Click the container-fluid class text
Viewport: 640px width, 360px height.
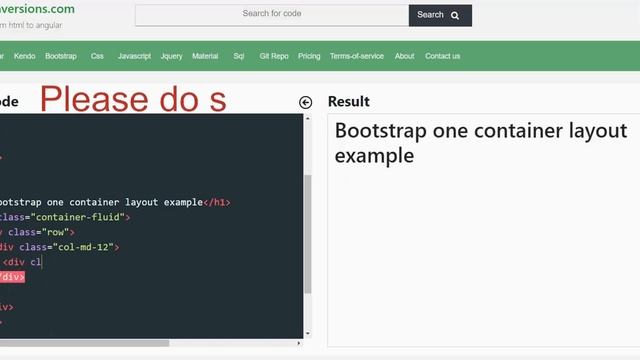[x=78, y=217]
